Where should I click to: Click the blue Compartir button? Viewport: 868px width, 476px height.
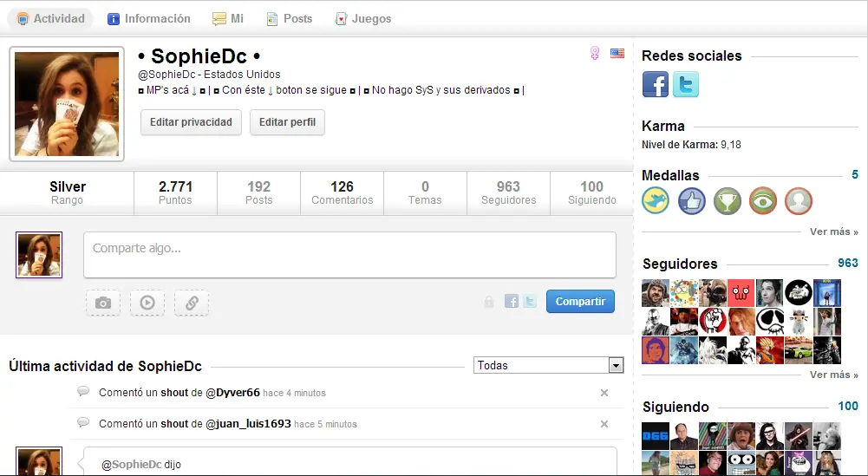pos(580,302)
